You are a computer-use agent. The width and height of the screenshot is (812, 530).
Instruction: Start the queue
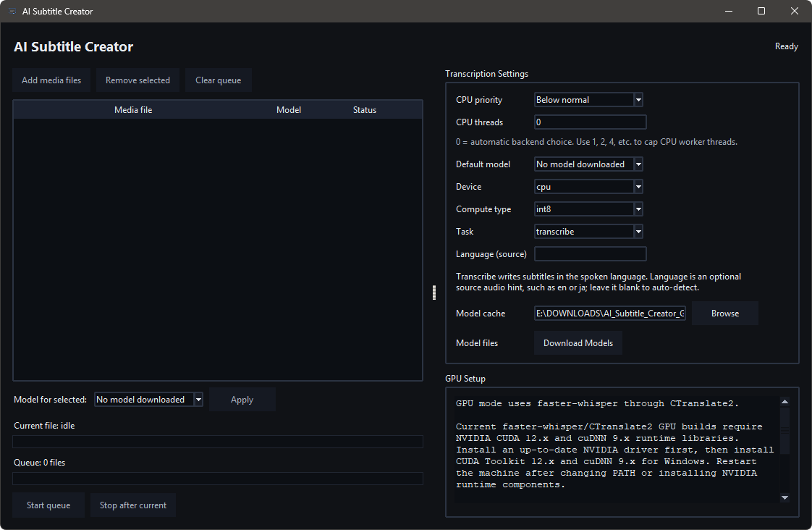48,505
